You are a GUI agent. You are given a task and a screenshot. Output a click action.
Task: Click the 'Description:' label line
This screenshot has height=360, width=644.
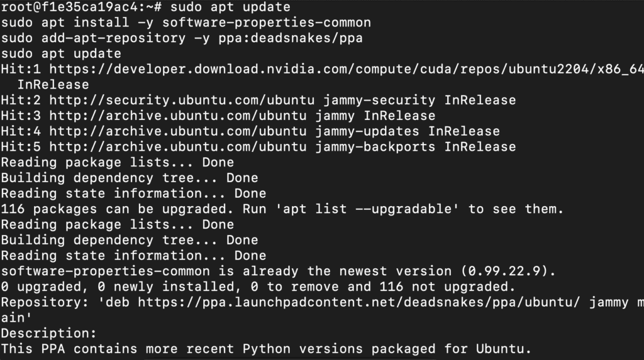tap(49, 333)
